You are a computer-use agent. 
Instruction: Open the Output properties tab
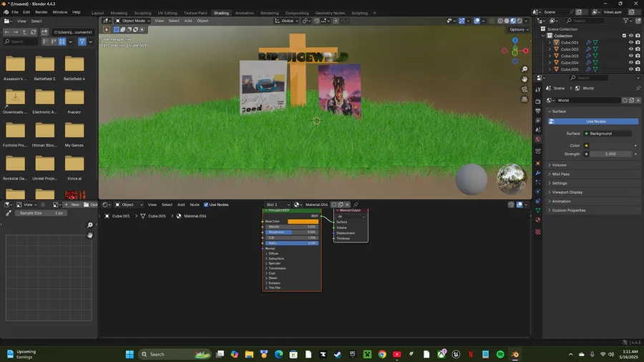tap(538, 111)
